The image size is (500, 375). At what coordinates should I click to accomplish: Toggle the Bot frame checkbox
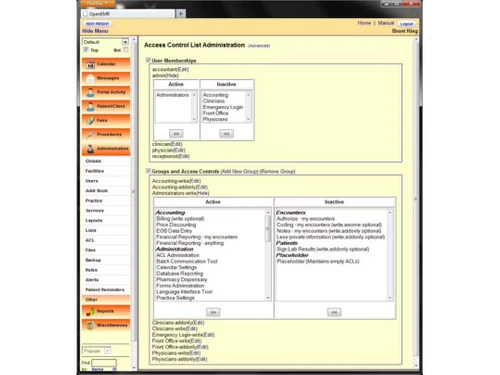pyautogui.click(x=126, y=50)
